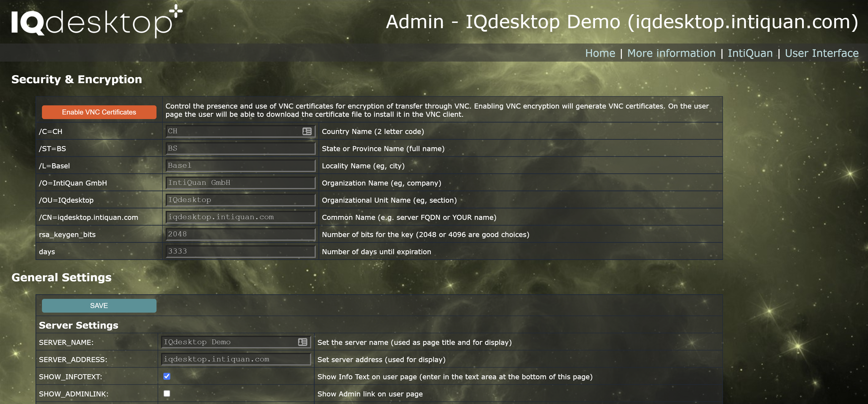Click the SHOW_INFOTEXT: label
Viewport: 868px width, 404px height.
coord(70,377)
